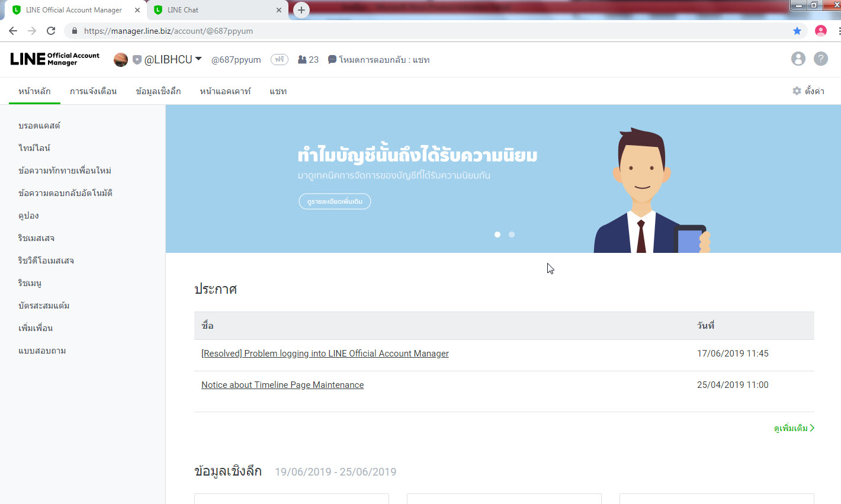The height and width of the screenshot is (504, 841).
Task: Open ข้อความตอบกลับอัตโนมัติ sidebar item
Action: coord(65,193)
